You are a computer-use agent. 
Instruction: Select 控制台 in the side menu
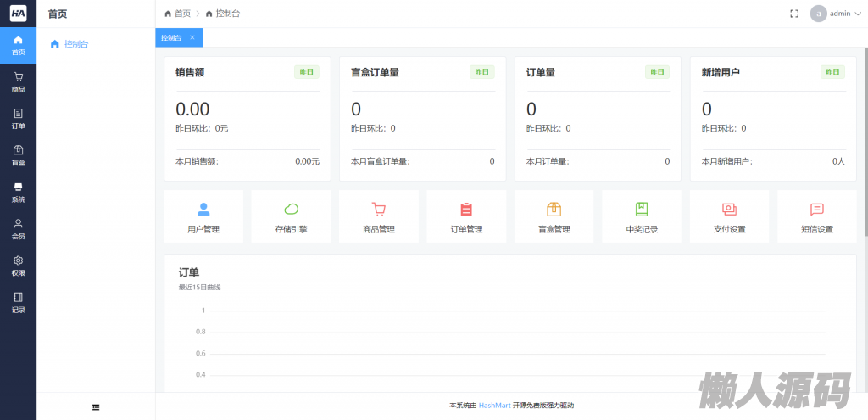click(x=76, y=44)
